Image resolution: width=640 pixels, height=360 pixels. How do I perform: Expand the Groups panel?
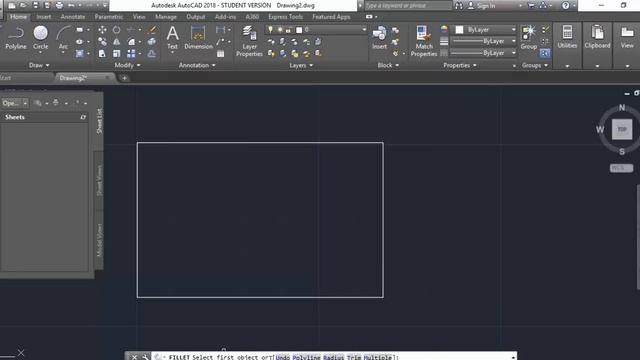pos(535,65)
